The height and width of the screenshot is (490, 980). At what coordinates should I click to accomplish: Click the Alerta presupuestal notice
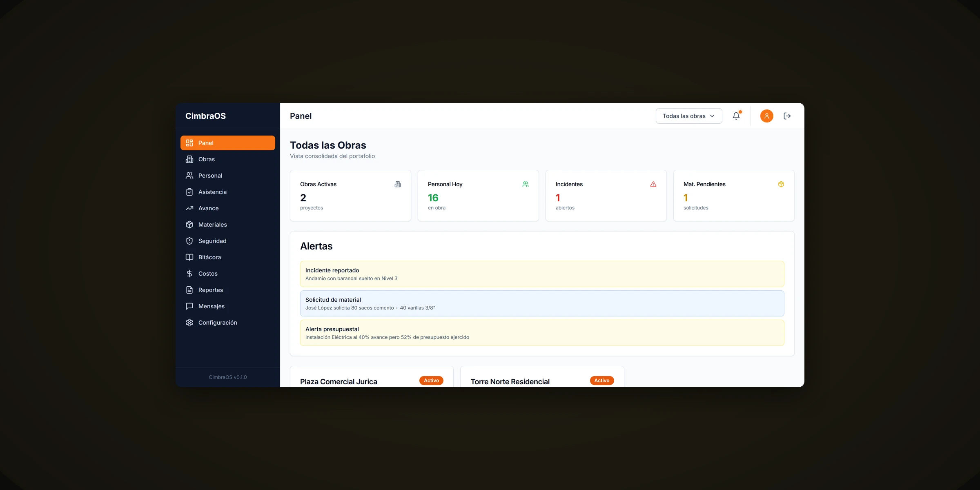542,333
